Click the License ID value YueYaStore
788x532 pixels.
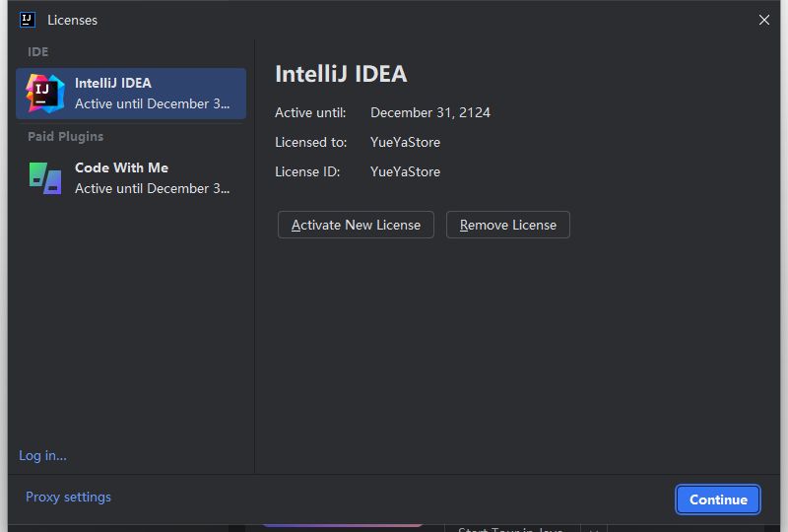(405, 172)
